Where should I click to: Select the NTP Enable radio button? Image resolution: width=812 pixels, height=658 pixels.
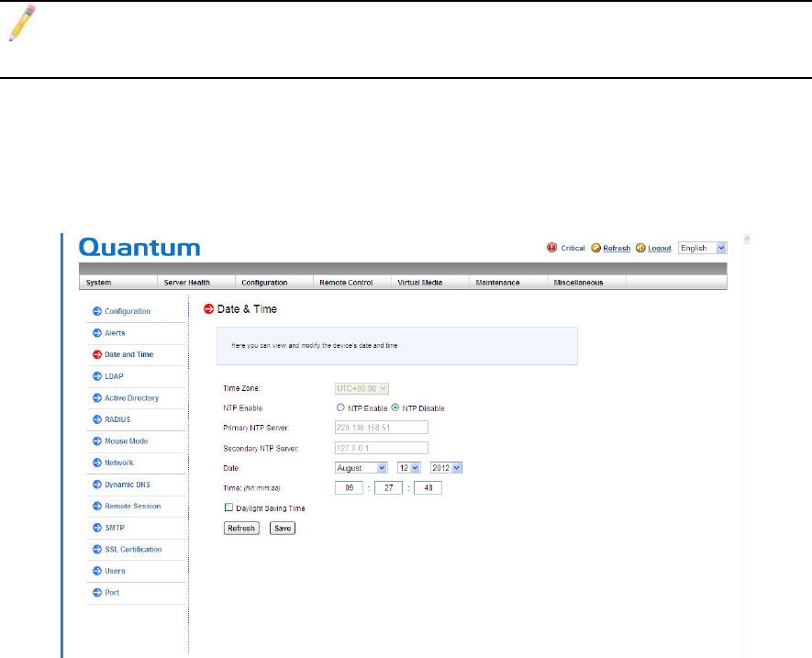pyautogui.click(x=340, y=407)
